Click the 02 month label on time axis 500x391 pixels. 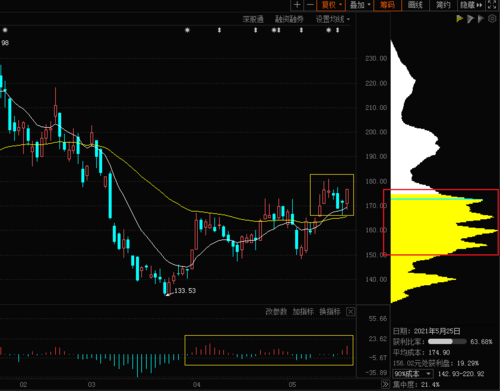[23, 385]
